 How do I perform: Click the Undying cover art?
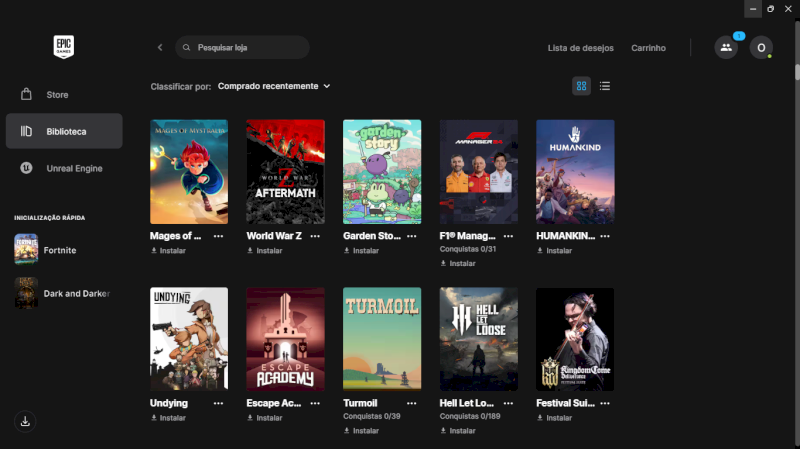pos(189,339)
